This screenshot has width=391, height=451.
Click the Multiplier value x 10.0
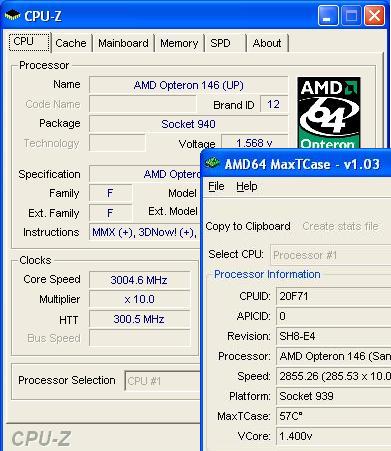[x=139, y=299]
